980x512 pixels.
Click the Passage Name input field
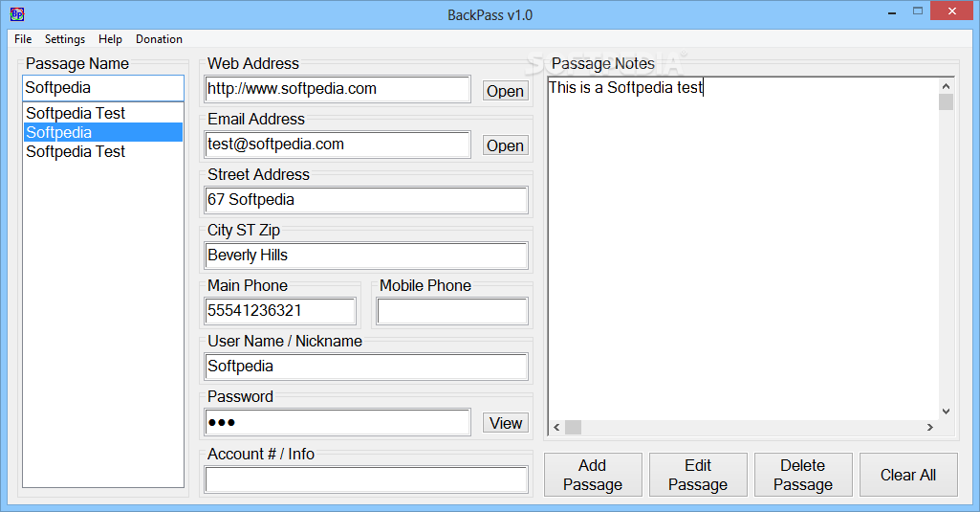click(103, 88)
